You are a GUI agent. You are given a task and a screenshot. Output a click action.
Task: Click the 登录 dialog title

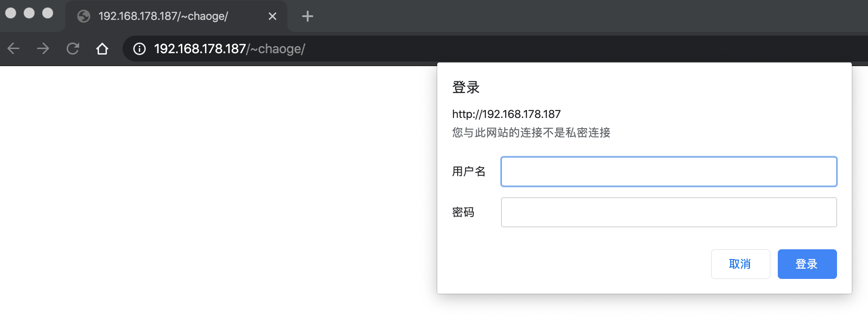coord(466,87)
